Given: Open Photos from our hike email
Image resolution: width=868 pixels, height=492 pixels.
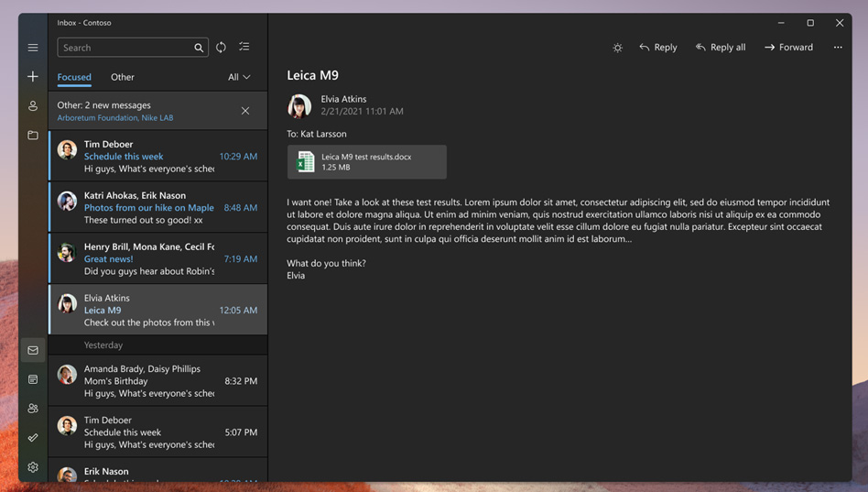Looking at the screenshot, I should [x=157, y=207].
